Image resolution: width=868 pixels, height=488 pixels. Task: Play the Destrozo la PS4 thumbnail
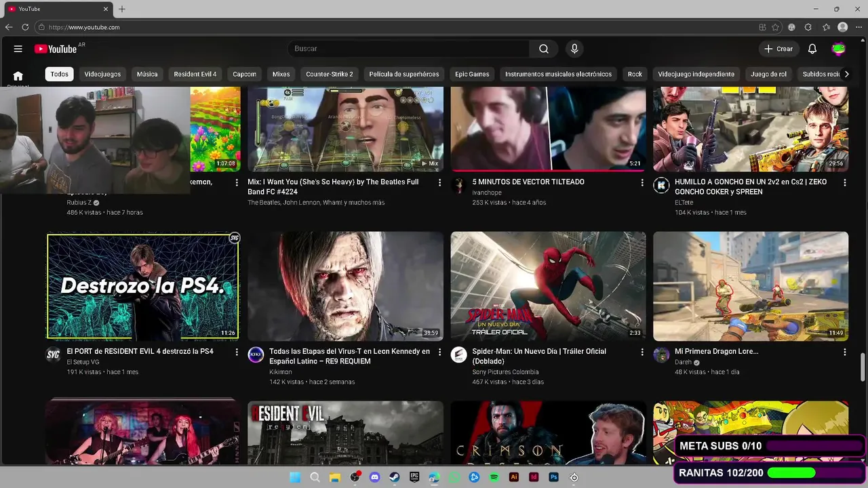(x=142, y=286)
